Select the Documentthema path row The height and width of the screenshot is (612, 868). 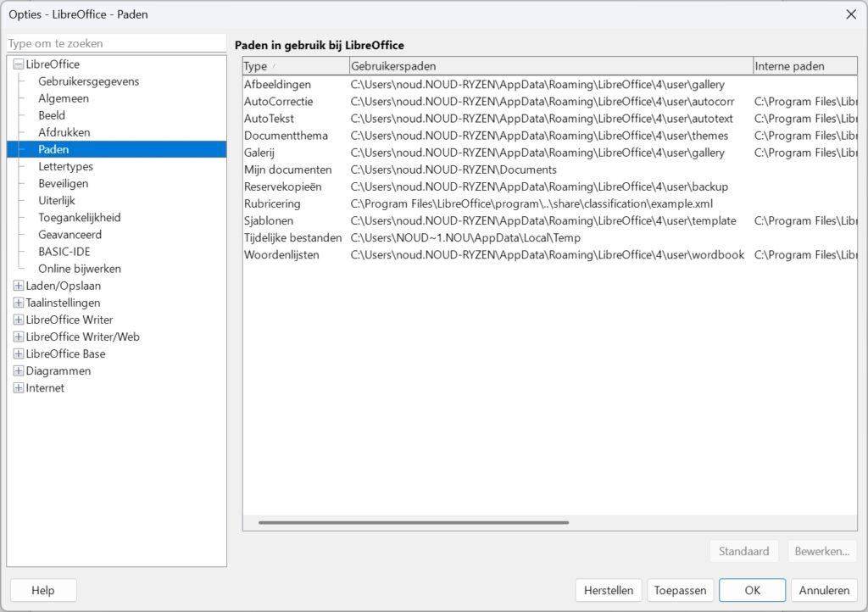coord(549,136)
